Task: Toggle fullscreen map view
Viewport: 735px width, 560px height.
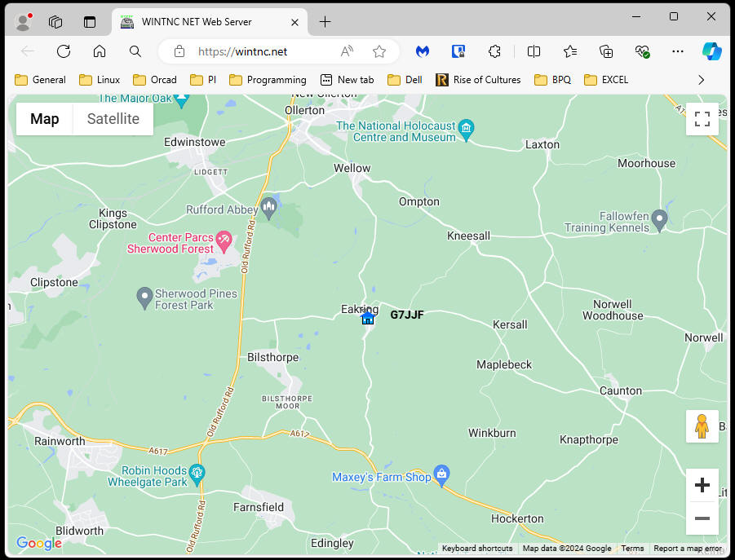Action: click(702, 119)
